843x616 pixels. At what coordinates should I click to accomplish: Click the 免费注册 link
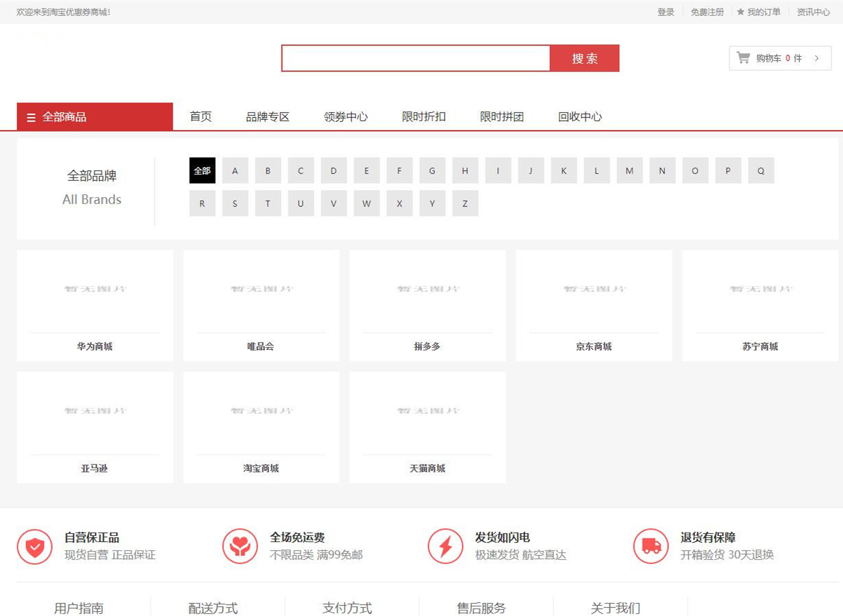coord(707,12)
